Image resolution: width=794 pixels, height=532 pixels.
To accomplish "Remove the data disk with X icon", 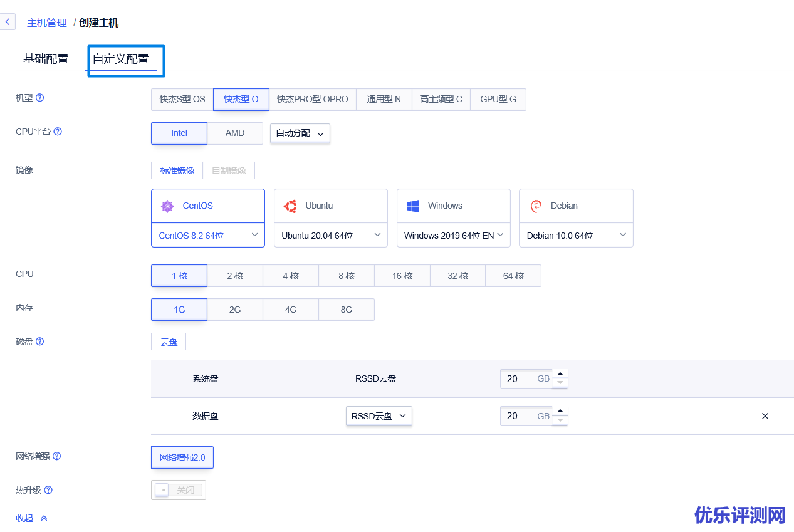I will 765,416.
